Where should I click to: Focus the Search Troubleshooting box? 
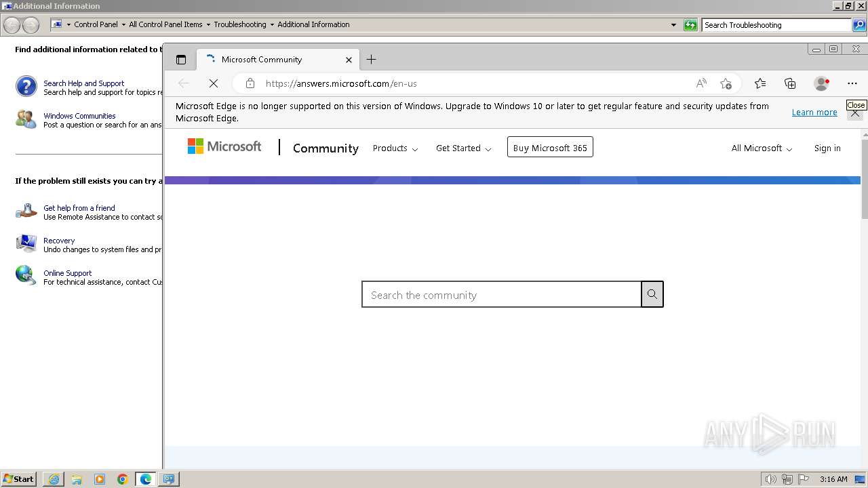coord(776,25)
